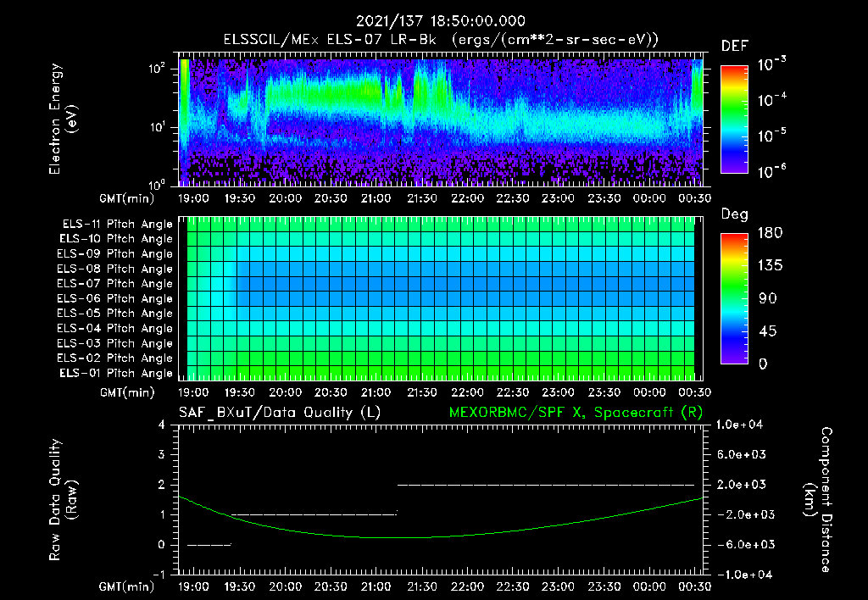The image size is (868, 600).
Task: Select the ELS-10 Pitch Angle row label
Action: (115, 239)
